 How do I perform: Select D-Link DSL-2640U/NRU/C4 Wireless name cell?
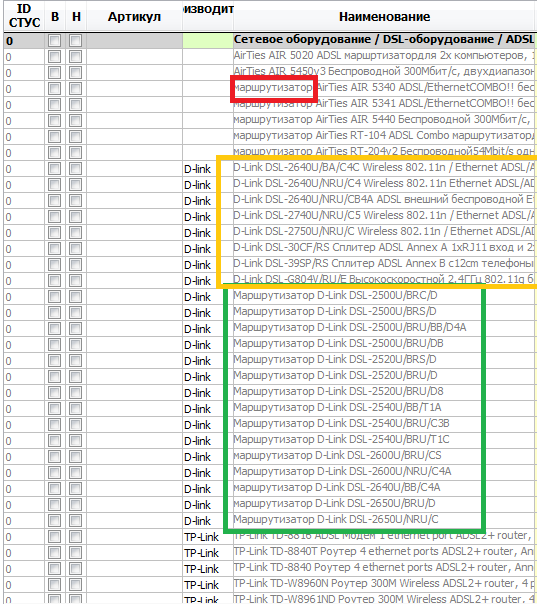click(384, 185)
